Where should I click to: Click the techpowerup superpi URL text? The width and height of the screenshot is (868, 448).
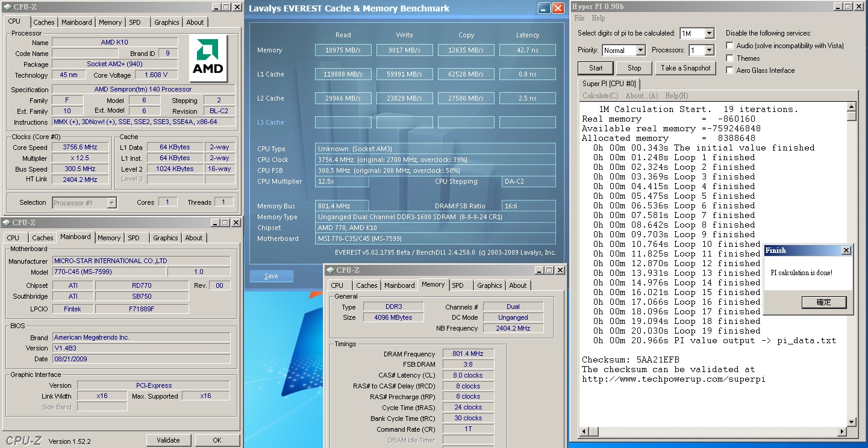[673, 379]
